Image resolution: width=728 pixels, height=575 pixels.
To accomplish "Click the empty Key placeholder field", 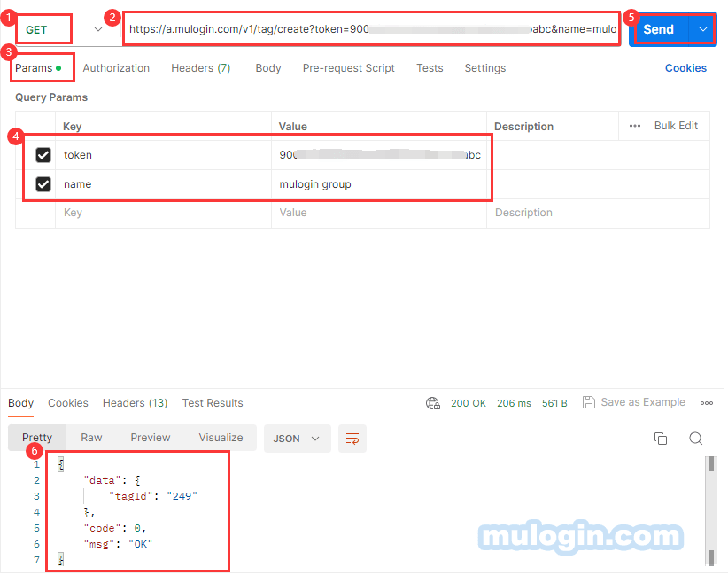I will tap(163, 213).
